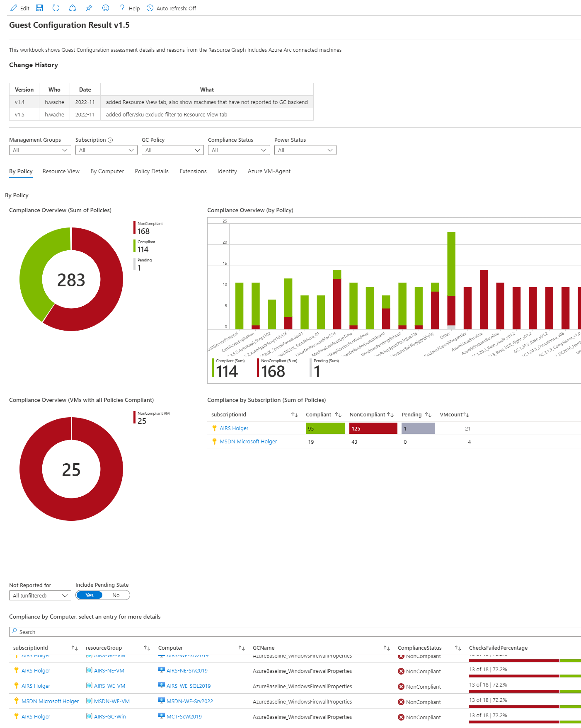581x728 pixels.
Task: Click the NonCompliant VM 25 legend entry
Action: click(x=152, y=418)
